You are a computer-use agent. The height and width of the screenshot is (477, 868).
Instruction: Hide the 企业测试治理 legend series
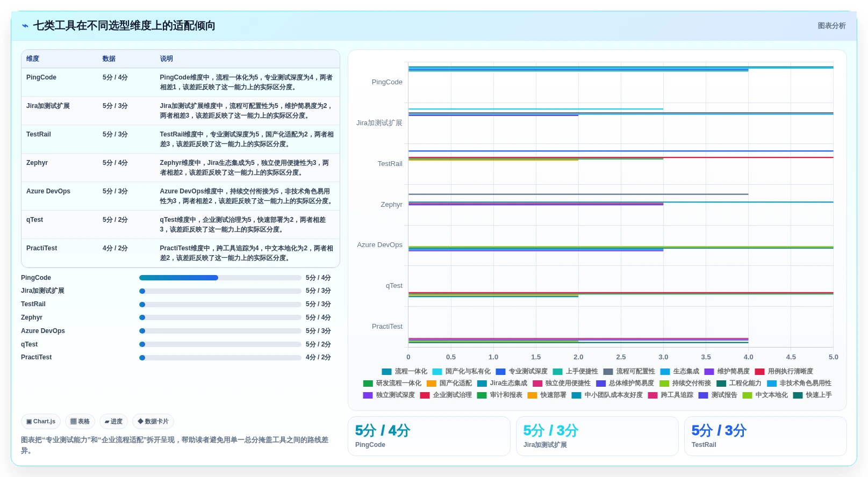[446, 395]
